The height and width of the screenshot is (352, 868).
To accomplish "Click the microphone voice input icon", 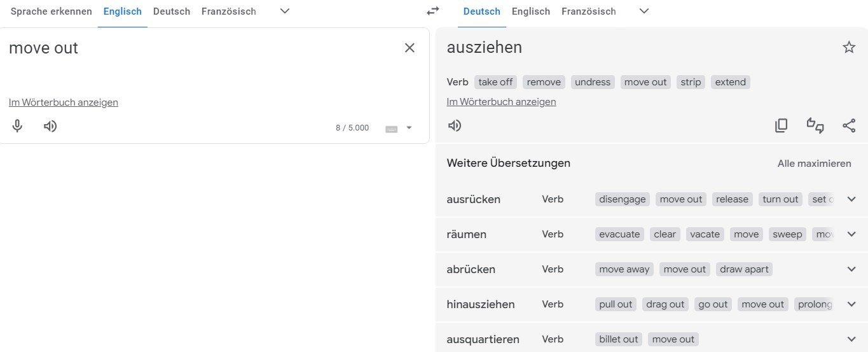I will coord(18,126).
